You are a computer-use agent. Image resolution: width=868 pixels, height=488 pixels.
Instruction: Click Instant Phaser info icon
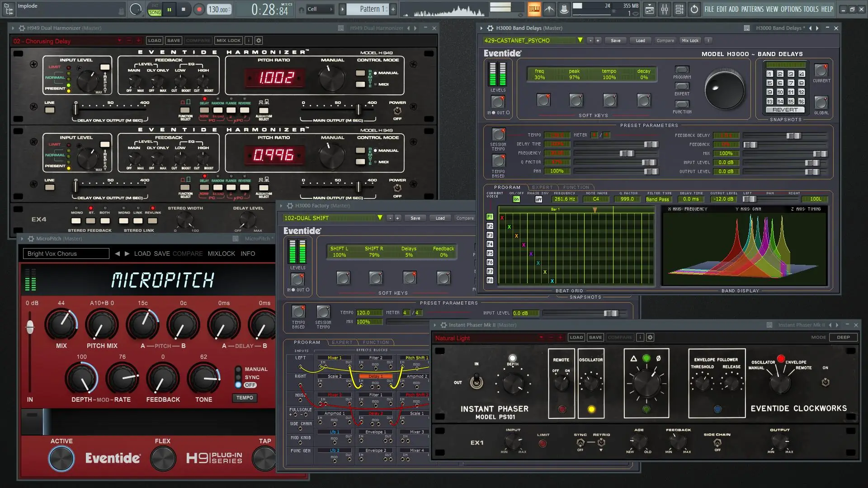coord(640,338)
